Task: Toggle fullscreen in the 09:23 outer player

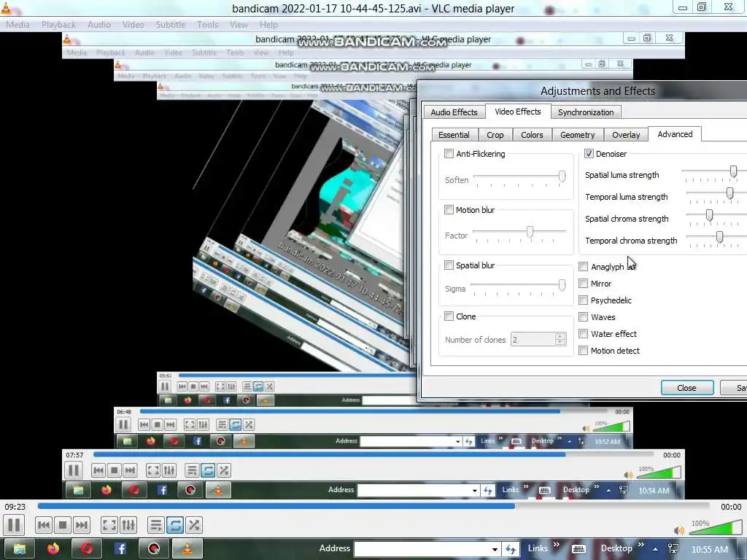Action: (109, 525)
